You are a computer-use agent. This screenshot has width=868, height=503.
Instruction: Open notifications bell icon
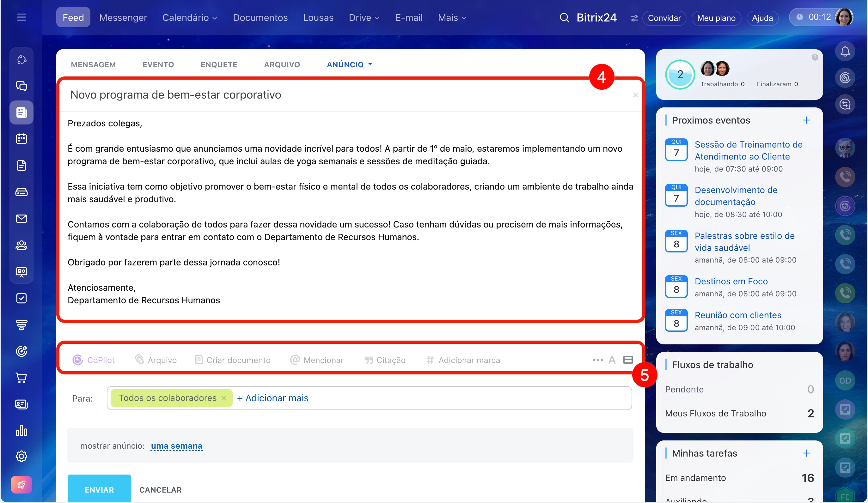pyautogui.click(x=845, y=52)
